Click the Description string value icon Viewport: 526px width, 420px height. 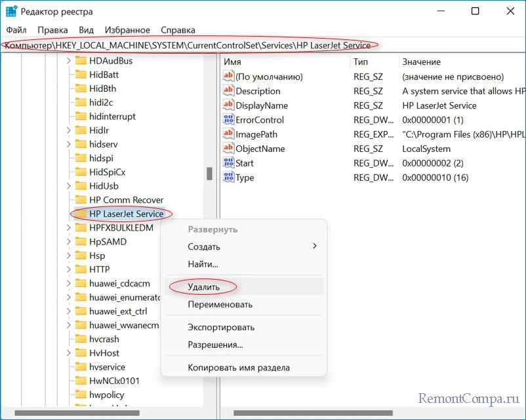point(228,91)
